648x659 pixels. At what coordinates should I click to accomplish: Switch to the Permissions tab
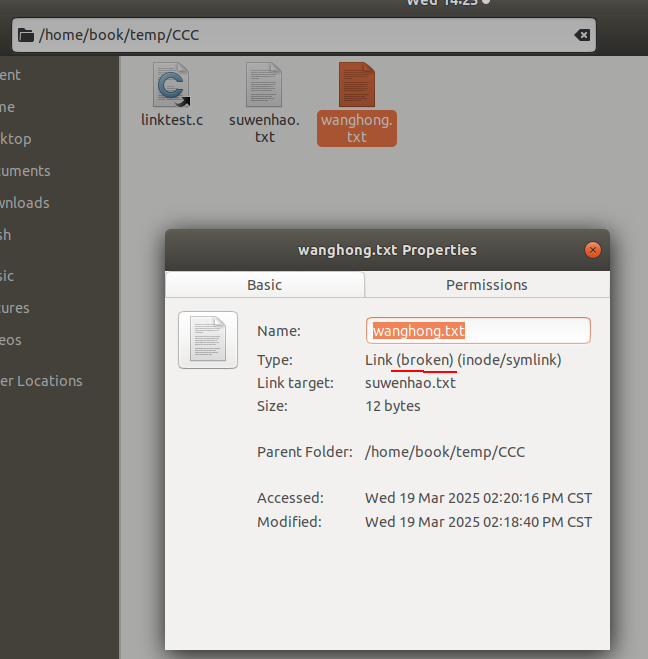tap(487, 285)
